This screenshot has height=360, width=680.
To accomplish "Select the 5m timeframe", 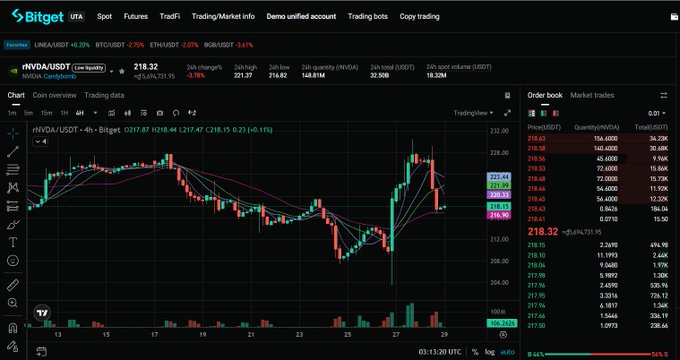I will [x=28, y=113].
